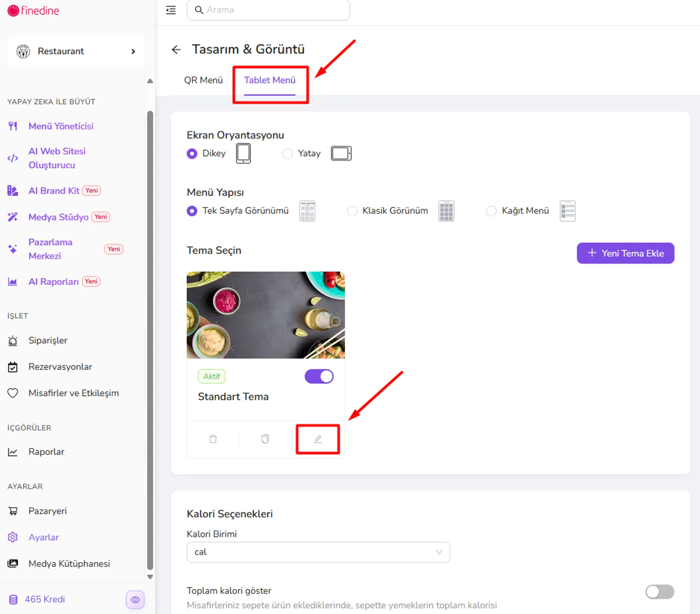Click the sidebar scroll down arrow
This screenshot has height=614, width=700.
[x=150, y=577]
